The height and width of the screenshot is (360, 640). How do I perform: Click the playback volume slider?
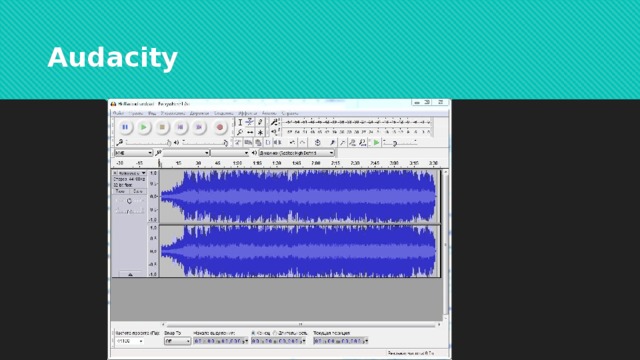click(x=205, y=142)
